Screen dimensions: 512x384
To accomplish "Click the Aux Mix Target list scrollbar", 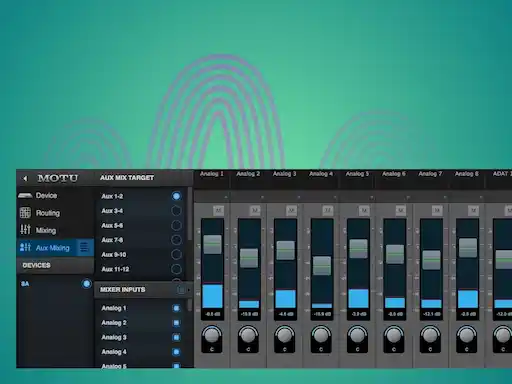I will tap(190, 213).
